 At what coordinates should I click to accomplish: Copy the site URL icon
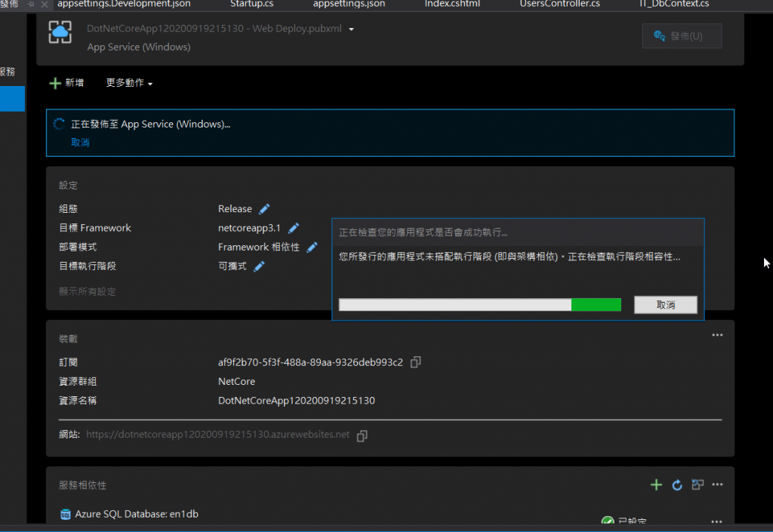click(362, 436)
